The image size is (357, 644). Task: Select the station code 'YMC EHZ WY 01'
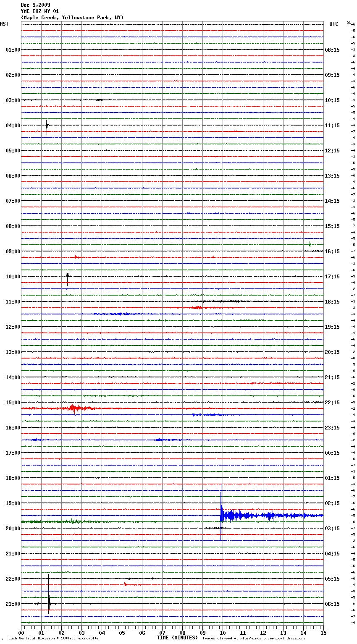tap(40, 11)
